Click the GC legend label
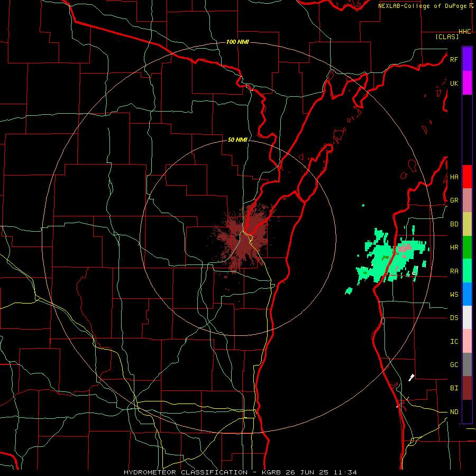The image size is (476, 476). click(x=454, y=364)
